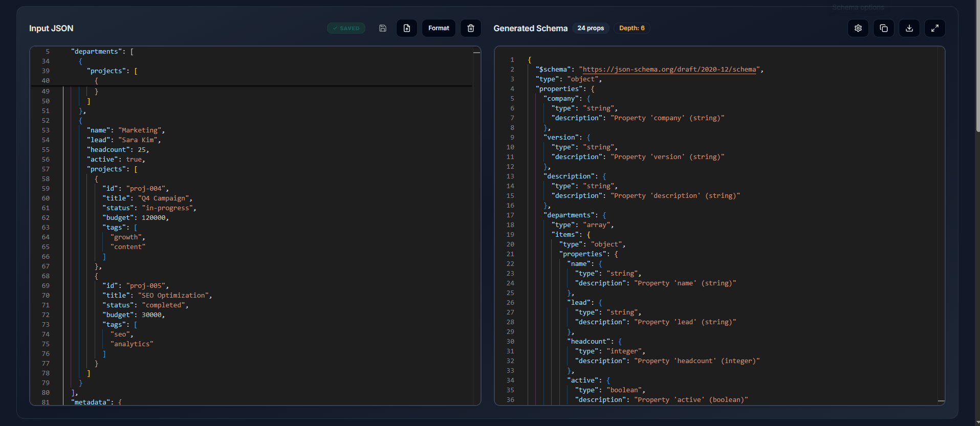980x426 pixels.
Task: Click the "Q4 Campaign" title value
Action: [x=164, y=198]
